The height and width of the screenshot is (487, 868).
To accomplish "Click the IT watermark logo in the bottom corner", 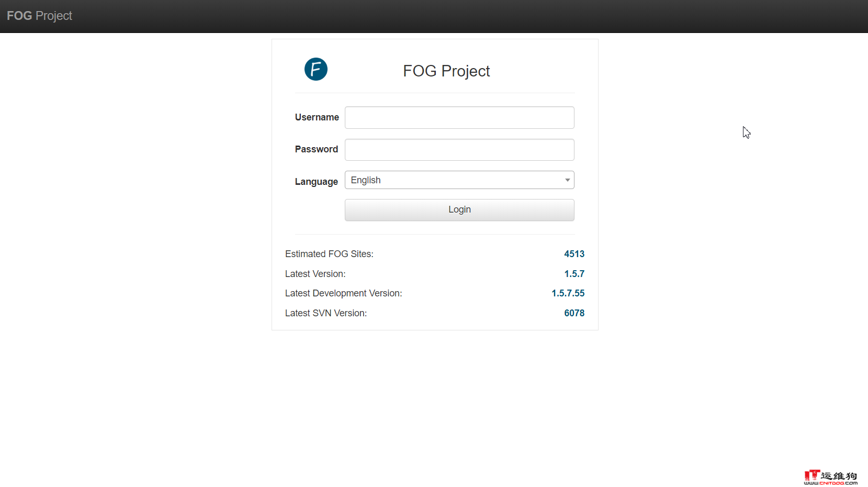I will click(831, 477).
